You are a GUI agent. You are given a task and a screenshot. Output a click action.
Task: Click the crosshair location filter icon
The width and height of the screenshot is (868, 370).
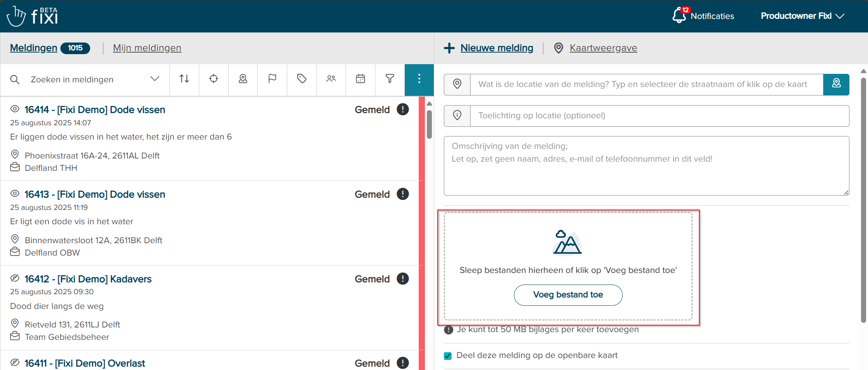214,79
